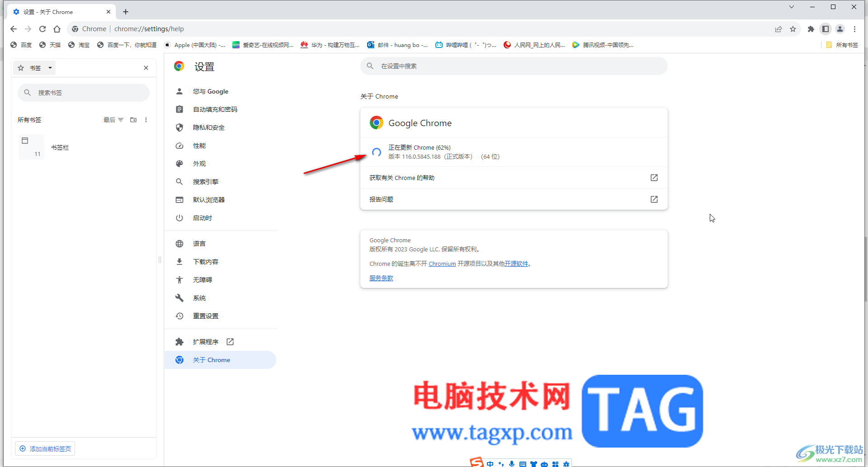The image size is (868, 467).
Task: Open 淘宝 bookmark
Action: [79, 45]
